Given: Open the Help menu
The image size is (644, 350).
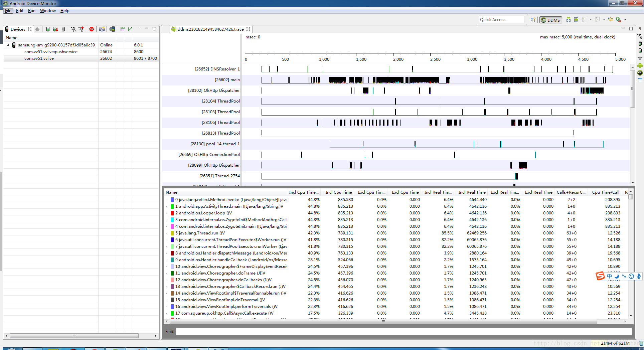Looking at the screenshot, I should pyautogui.click(x=65, y=11).
